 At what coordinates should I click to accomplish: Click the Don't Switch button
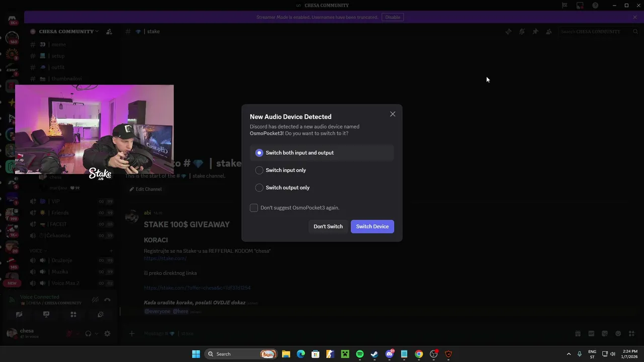[328, 227]
